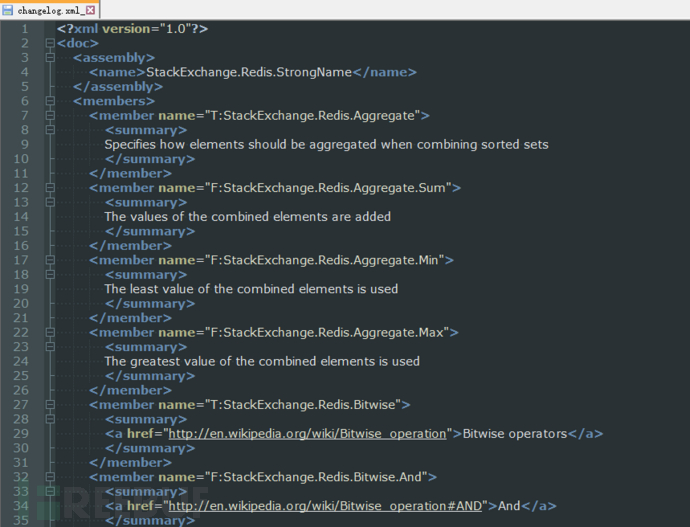Screen dimensions: 690x527
Task: Collapse the assembly node on line 3
Action: [x=50, y=58]
